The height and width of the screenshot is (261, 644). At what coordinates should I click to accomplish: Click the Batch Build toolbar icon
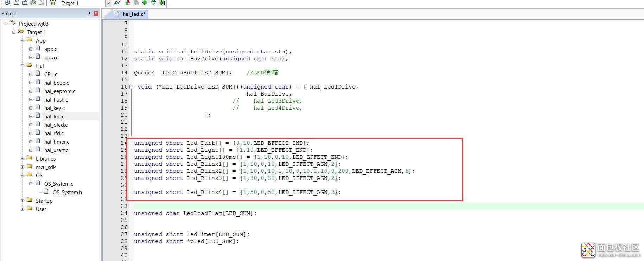[33, 3]
